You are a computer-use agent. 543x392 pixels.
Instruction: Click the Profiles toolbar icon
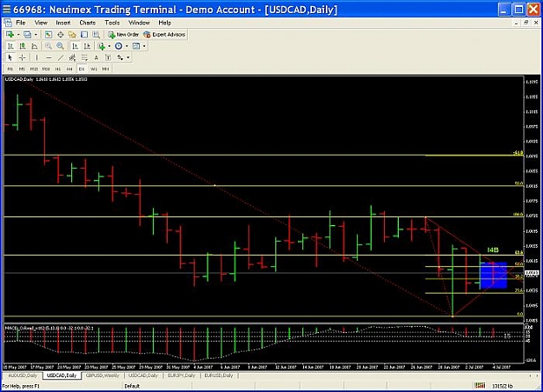click(x=27, y=34)
